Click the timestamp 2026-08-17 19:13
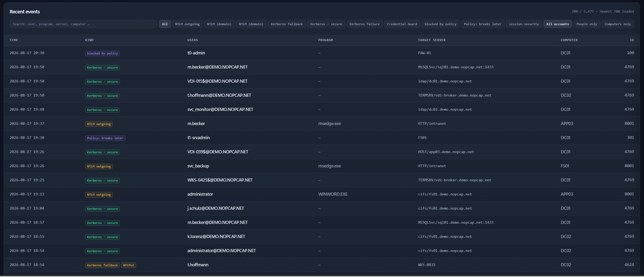This screenshot has height=277, width=644. [27, 194]
